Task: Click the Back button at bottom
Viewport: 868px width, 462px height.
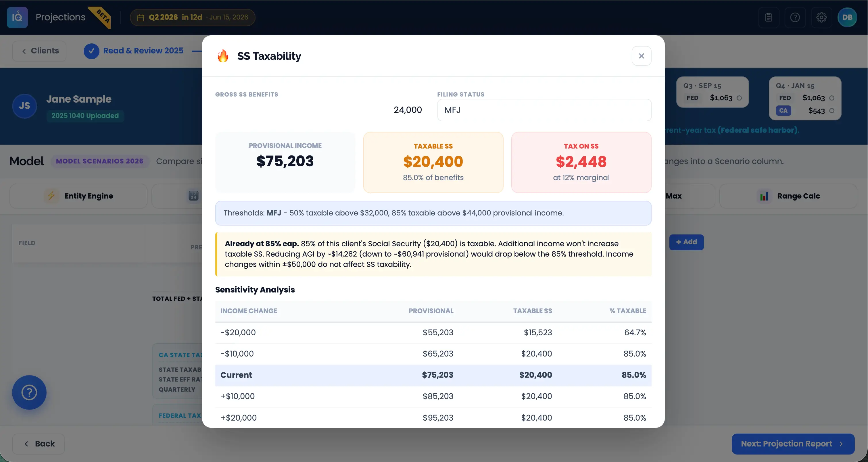Action: point(39,444)
